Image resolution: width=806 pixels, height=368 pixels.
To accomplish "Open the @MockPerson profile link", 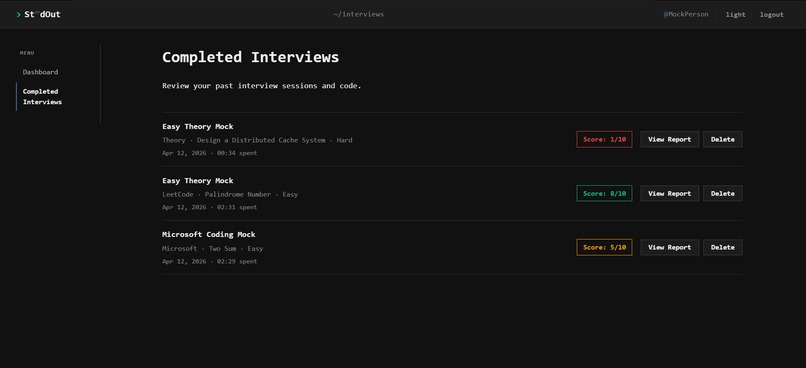I will point(686,14).
